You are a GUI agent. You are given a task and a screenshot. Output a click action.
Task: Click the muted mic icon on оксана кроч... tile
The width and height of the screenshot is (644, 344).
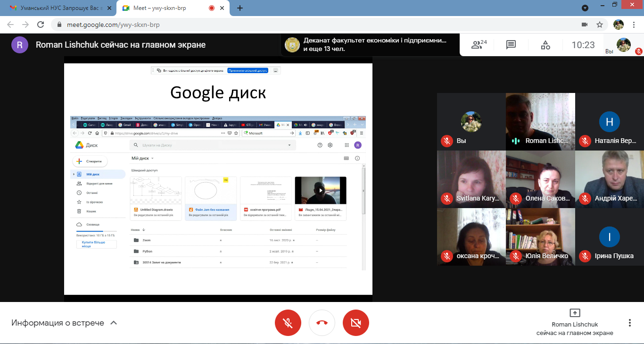[447, 256]
